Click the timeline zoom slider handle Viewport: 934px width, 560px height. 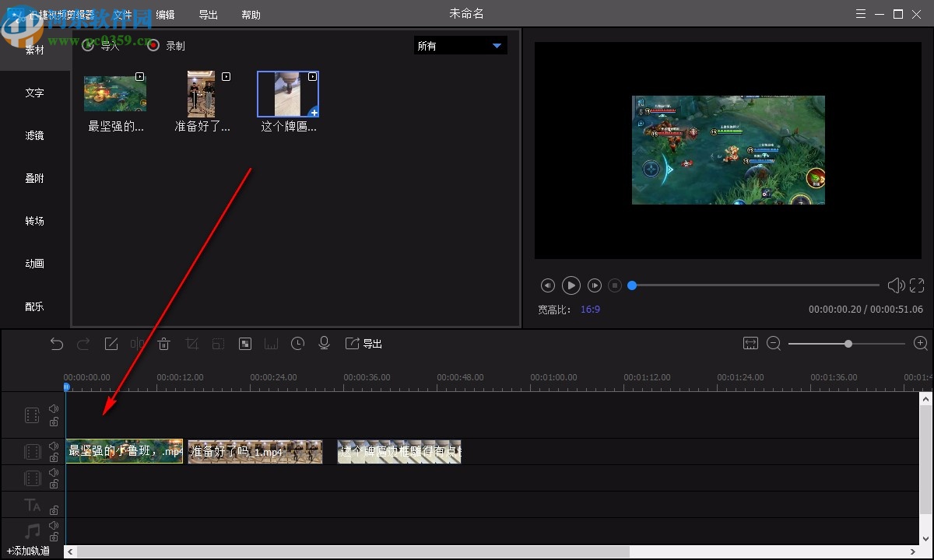pos(848,343)
